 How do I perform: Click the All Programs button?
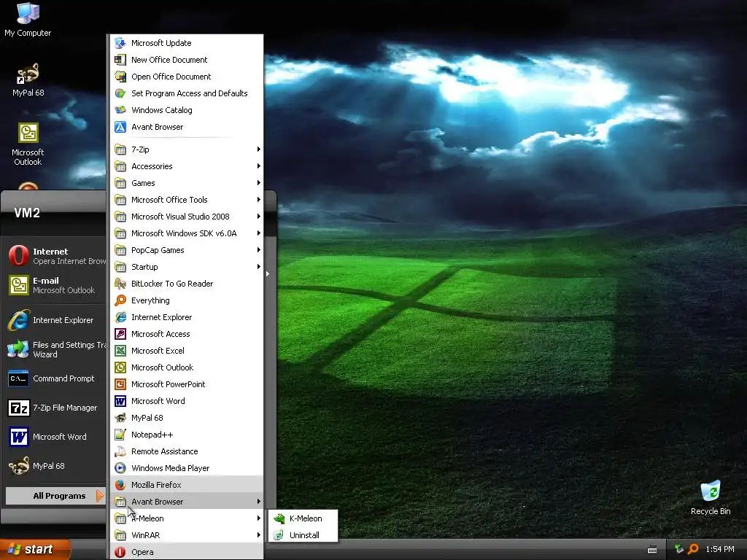(55, 496)
